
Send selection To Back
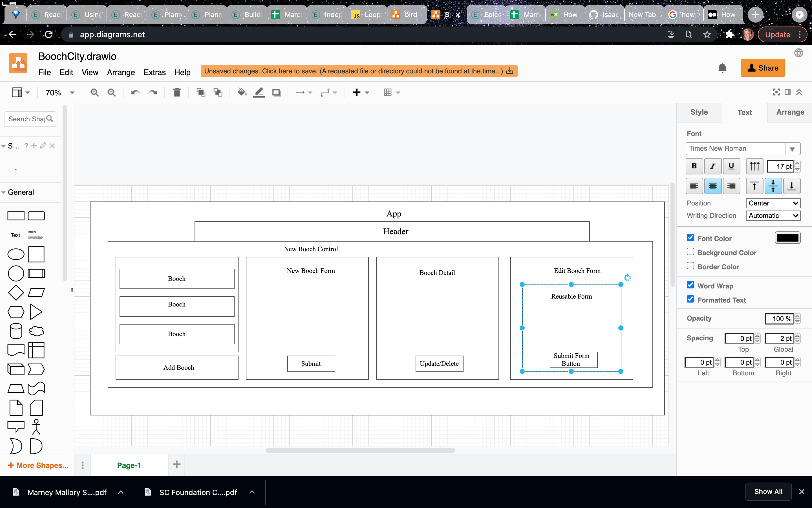[x=218, y=92]
